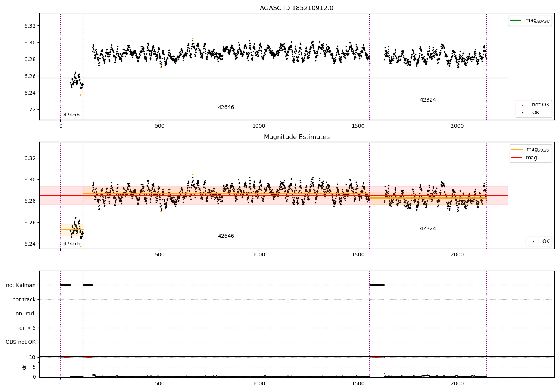This screenshot has width=560, height=392.
Task: Click the orange line sample for mag OBSID
Action: pyautogui.click(x=517, y=149)
